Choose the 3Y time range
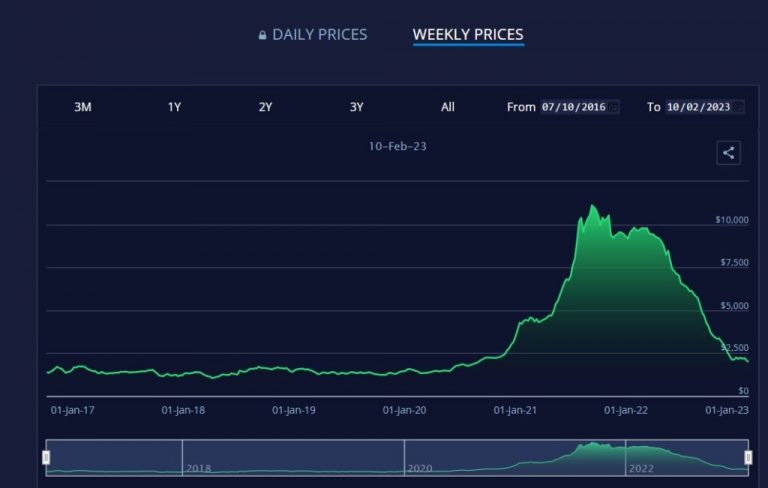The image size is (768, 488). (x=357, y=107)
